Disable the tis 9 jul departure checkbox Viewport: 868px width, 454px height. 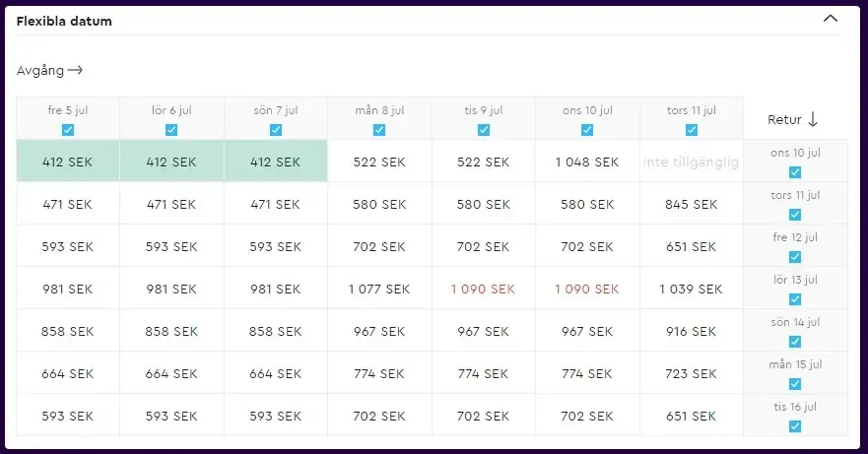484,130
